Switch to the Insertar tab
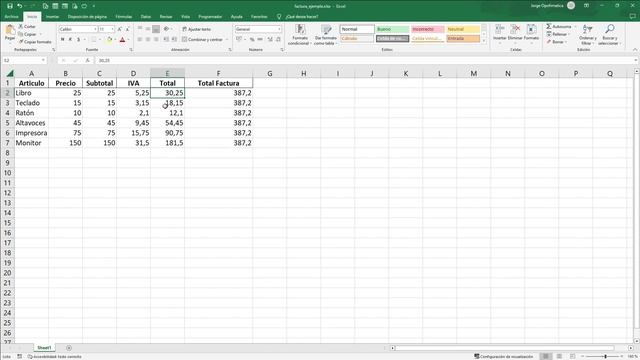 [52, 17]
